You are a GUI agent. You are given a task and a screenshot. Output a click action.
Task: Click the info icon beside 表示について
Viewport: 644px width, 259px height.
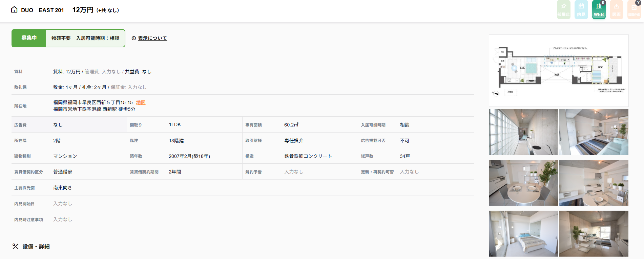click(134, 38)
